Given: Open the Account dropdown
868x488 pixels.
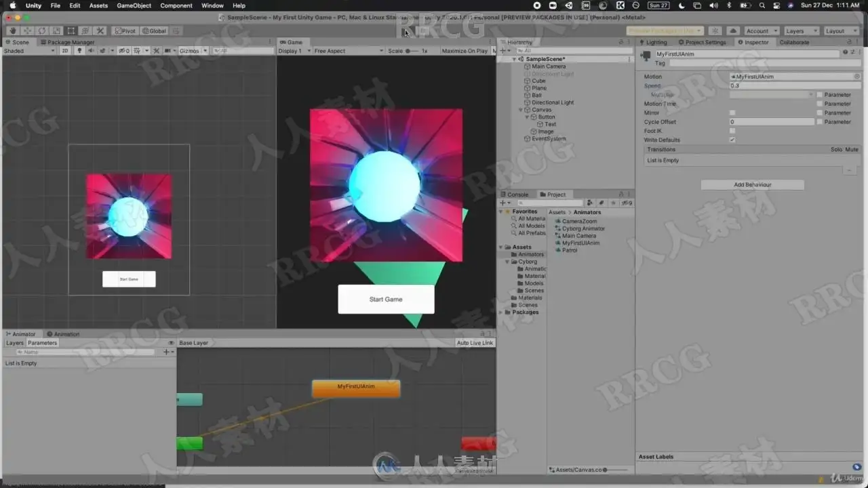Looking at the screenshot, I should click(762, 31).
